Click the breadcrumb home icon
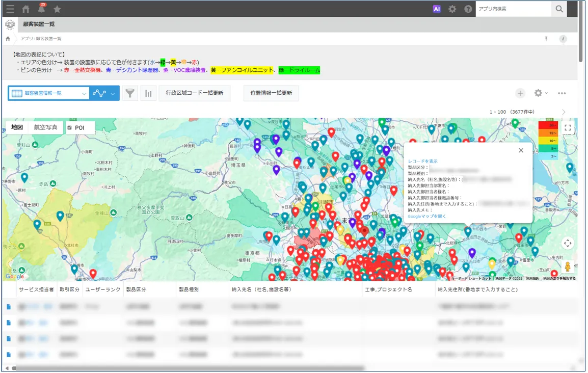 coord(8,39)
